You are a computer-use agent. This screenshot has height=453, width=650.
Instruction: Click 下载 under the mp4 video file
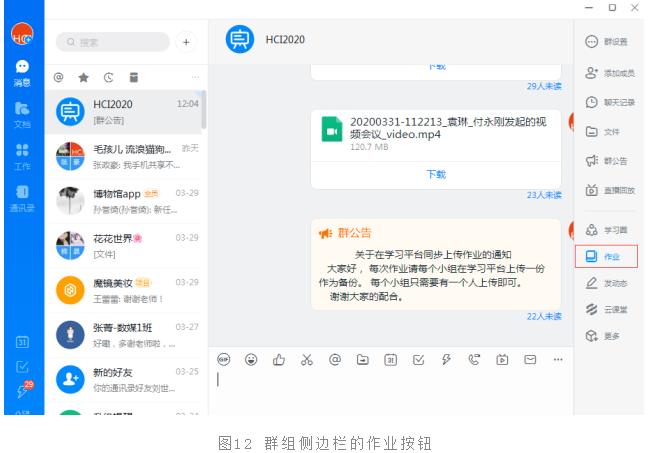point(436,174)
